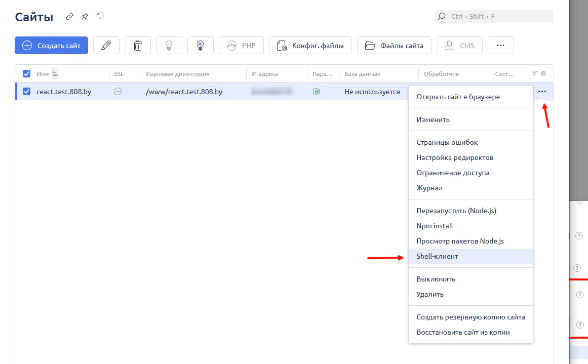588x364 pixels.
Task: Click the search field with Ctrl + Shift + F
Action: (x=494, y=16)
